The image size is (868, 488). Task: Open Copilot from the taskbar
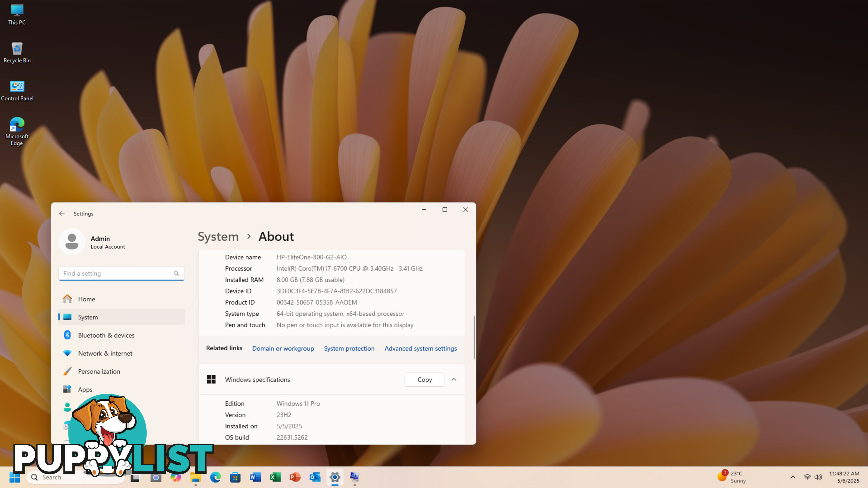[176, 477]
